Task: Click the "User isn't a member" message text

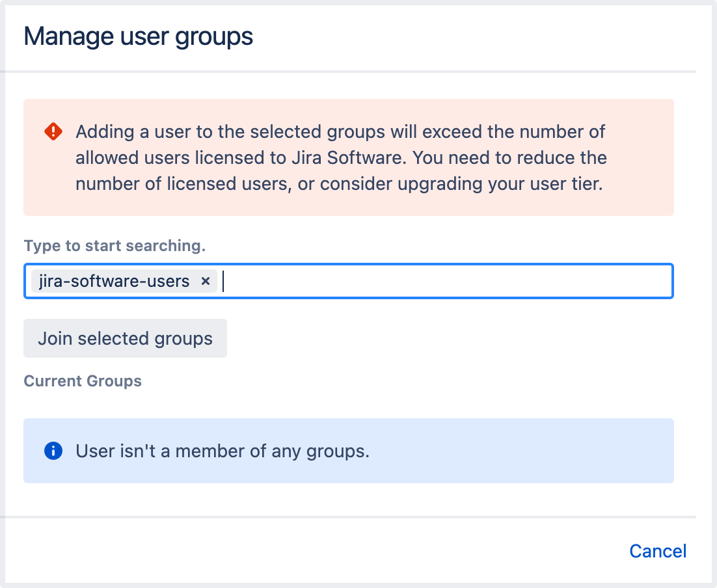Action: tap(223, 451)
